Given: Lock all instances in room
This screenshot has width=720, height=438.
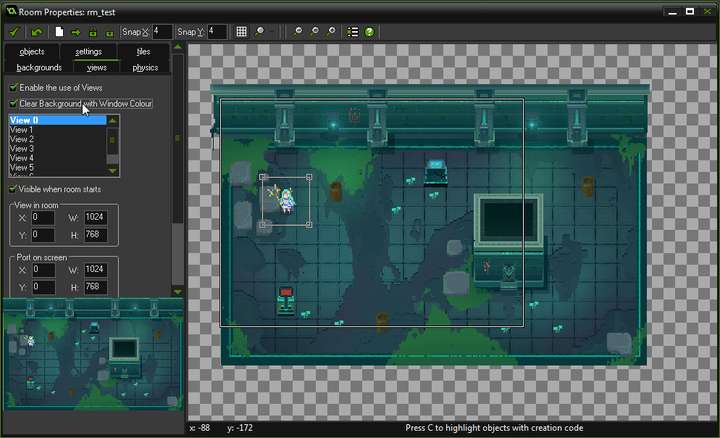Looking at the screenshot, I should coord(93,32).
